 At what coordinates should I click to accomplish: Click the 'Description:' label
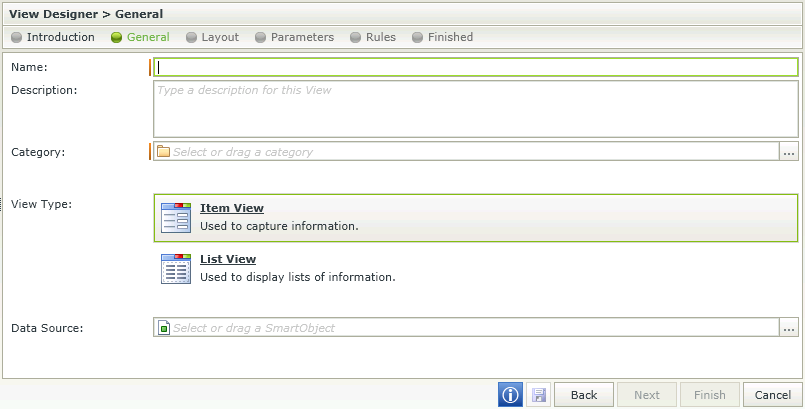pyautogui.click(x=44, y=90)
